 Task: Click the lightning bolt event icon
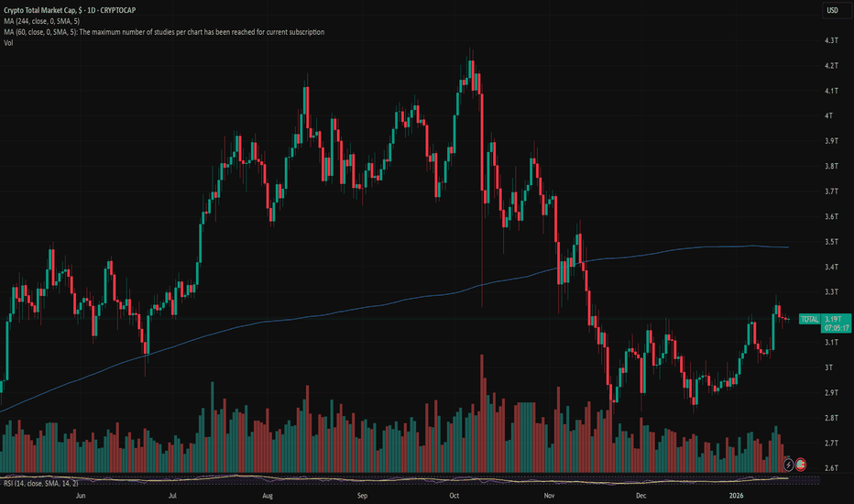pyautogui.click(x=789, y=466)
